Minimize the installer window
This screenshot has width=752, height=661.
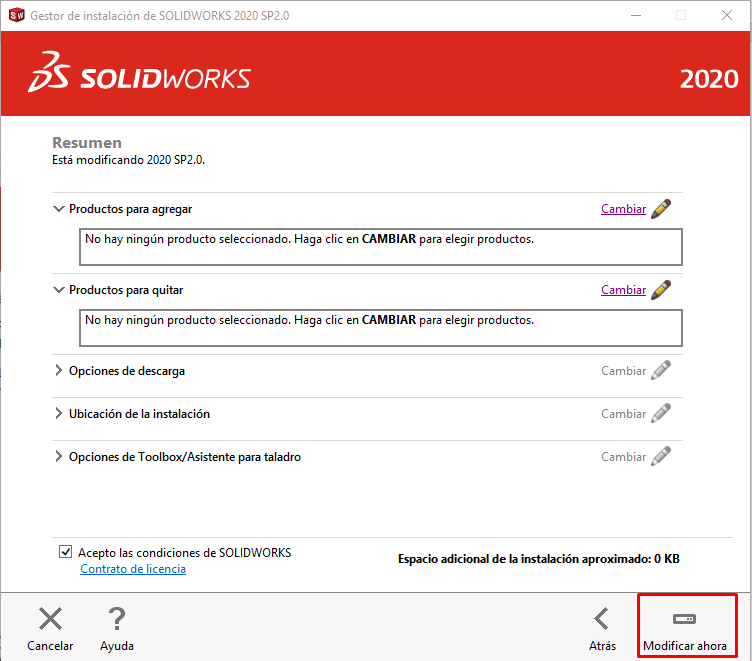636,15
